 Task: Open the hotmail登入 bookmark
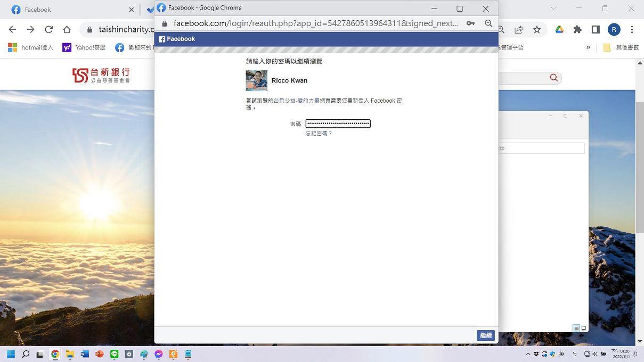[31, 47]
